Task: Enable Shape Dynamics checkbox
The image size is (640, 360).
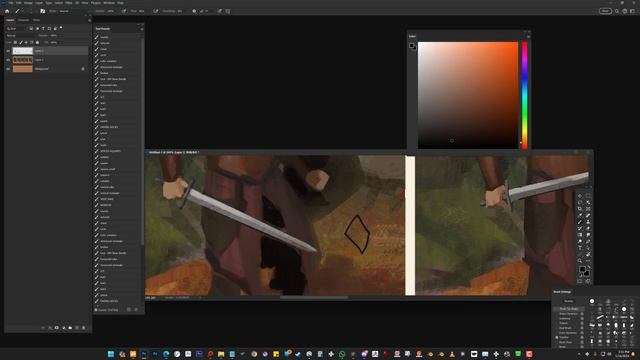Action: (557, 313)
